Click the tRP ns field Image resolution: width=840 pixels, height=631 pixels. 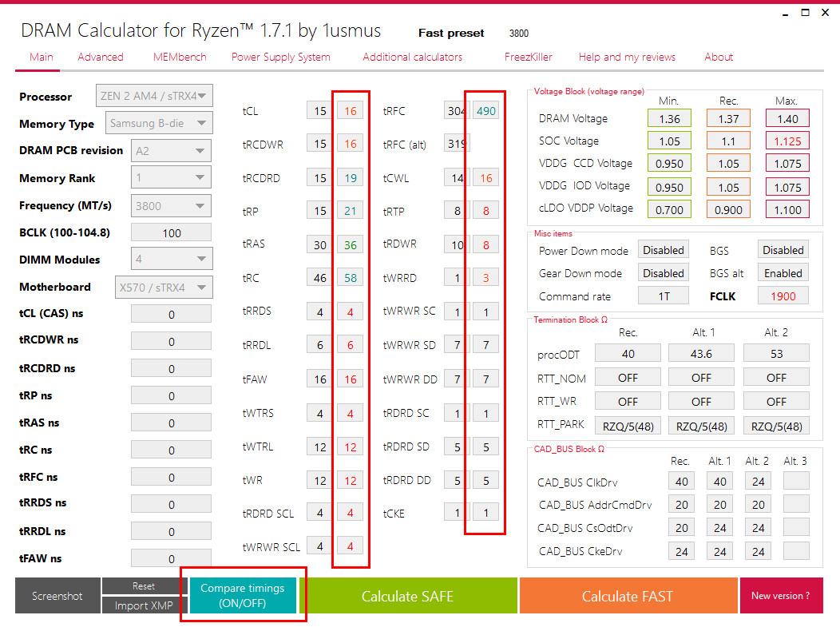point(172,396)
